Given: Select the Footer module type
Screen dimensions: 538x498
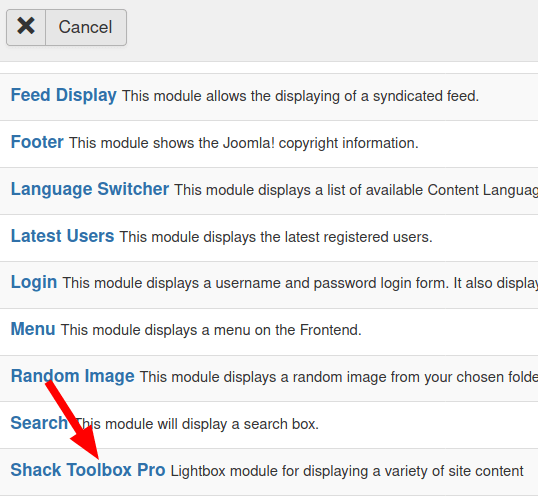Looking at the screenshot, I should 37,142.
